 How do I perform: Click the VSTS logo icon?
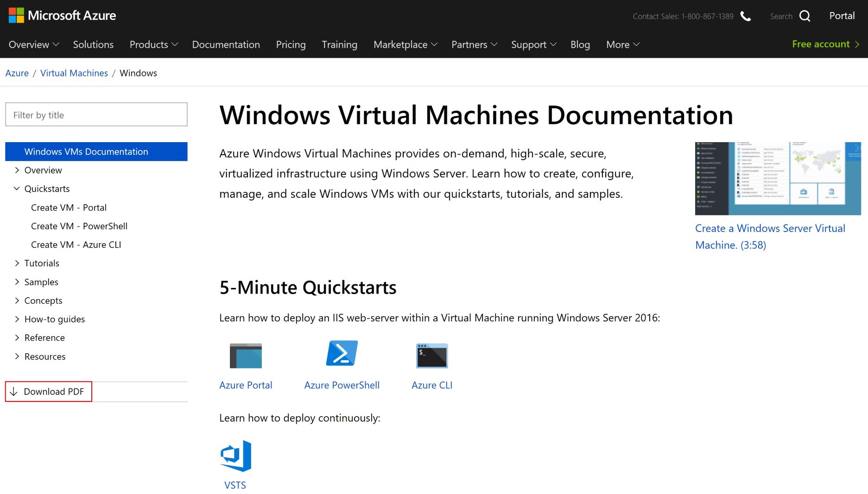235,456
